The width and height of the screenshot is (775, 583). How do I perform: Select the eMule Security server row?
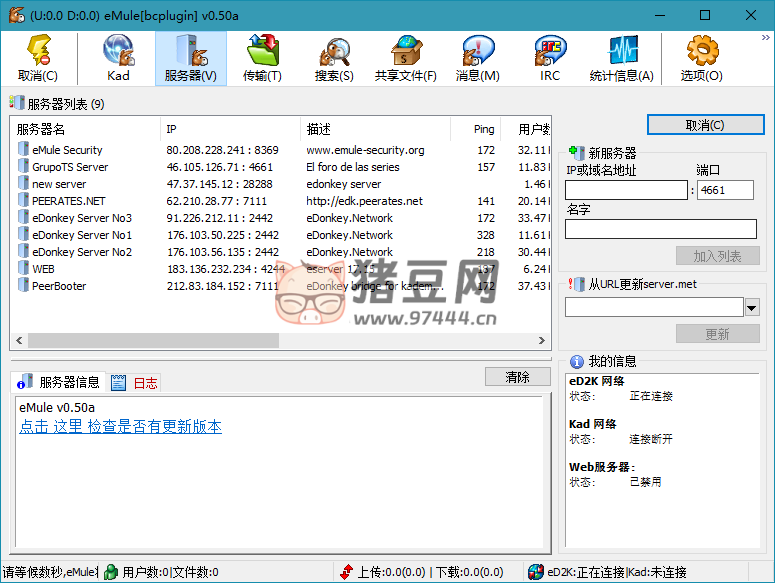pyautogui.click(x=67, y=150)
